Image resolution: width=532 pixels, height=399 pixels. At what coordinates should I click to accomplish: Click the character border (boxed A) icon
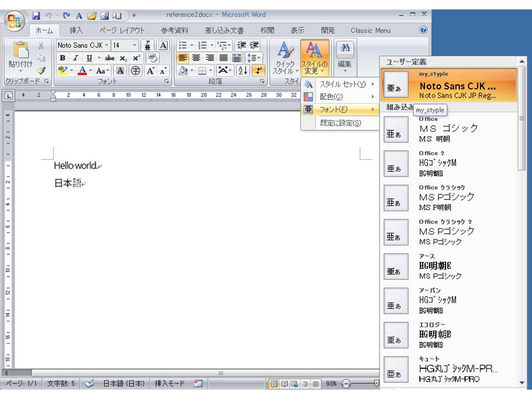pos(163,45)
